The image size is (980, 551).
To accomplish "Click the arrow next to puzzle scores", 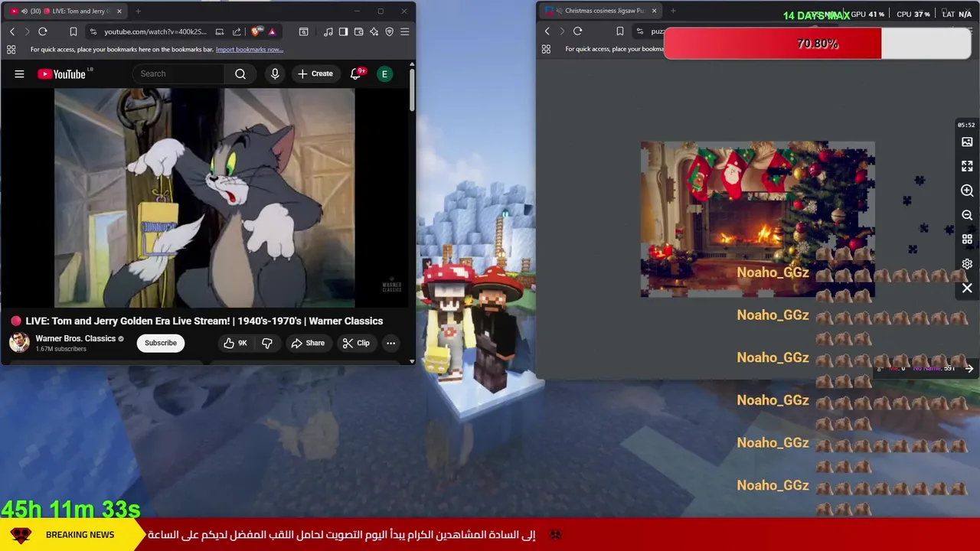I will tap(969, 368).
